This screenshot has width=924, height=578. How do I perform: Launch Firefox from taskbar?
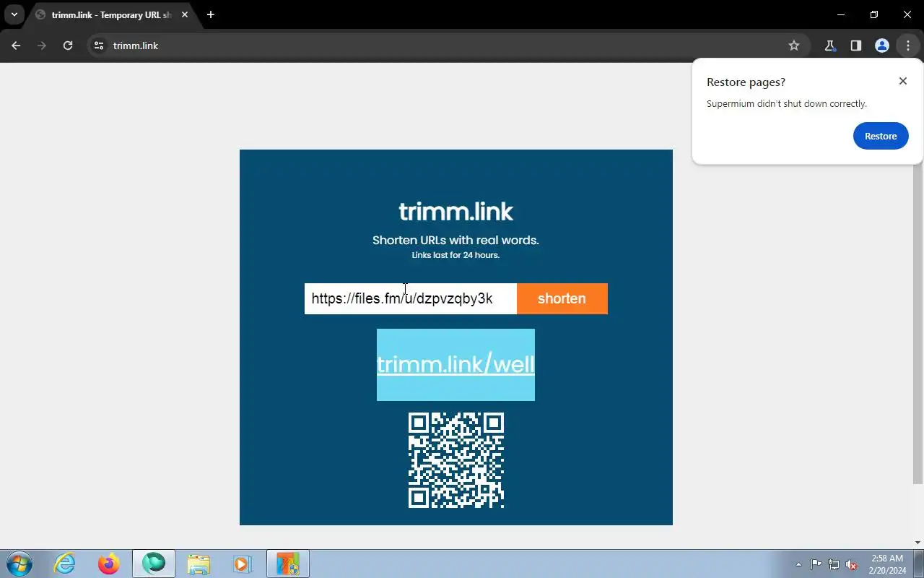click(x=109, y=564)
